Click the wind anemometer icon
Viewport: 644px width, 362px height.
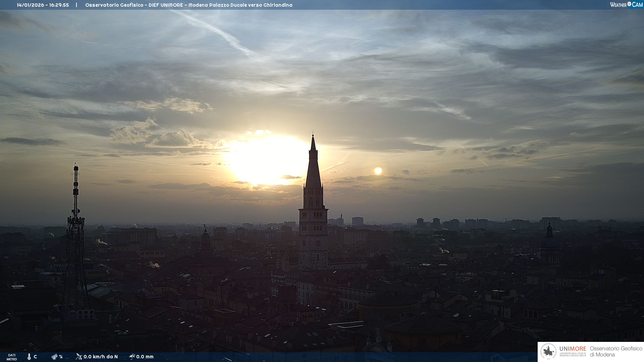tap(79, 357)
